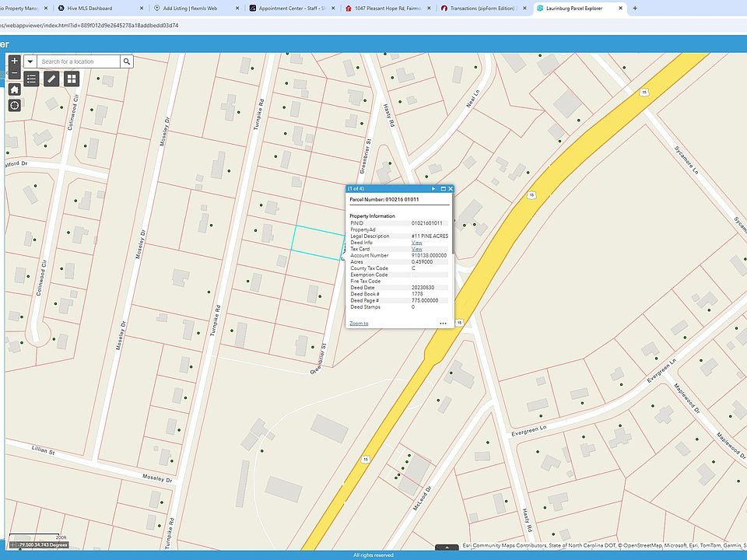Open the Deed Info View link
The width and height of the screenshot is (747, 560).
pos(417,243)
